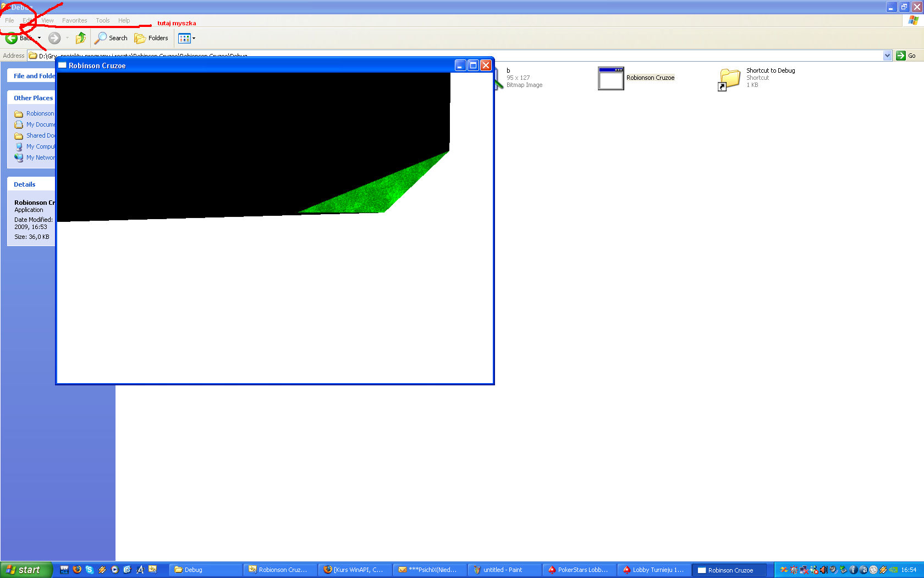Expand the Back history dropdown arrow
The image size is (924, 578).
click(x=39, y=38)
